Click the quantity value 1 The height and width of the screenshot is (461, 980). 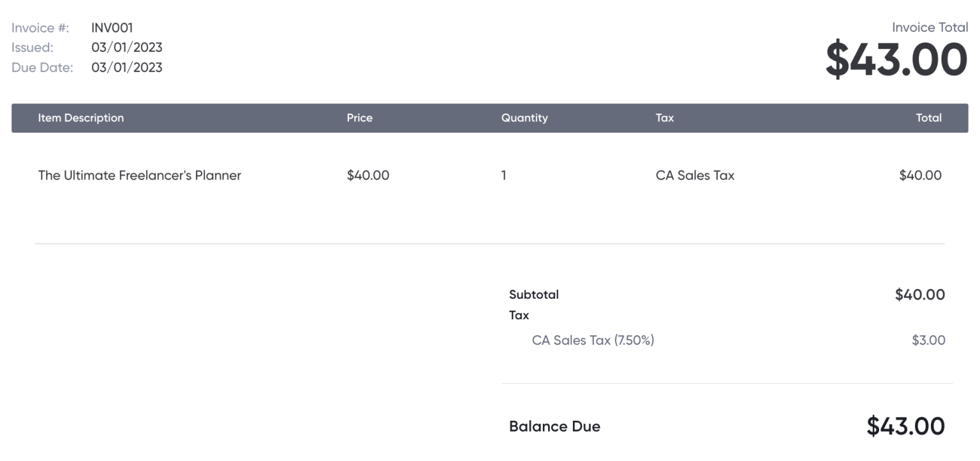pyautogui.click(x=503, y=175)
